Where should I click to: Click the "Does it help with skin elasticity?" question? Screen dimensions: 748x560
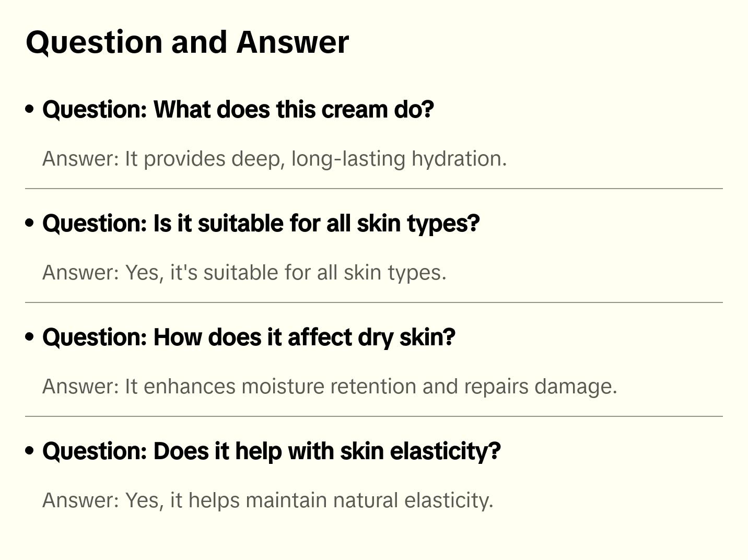(271, 451)
